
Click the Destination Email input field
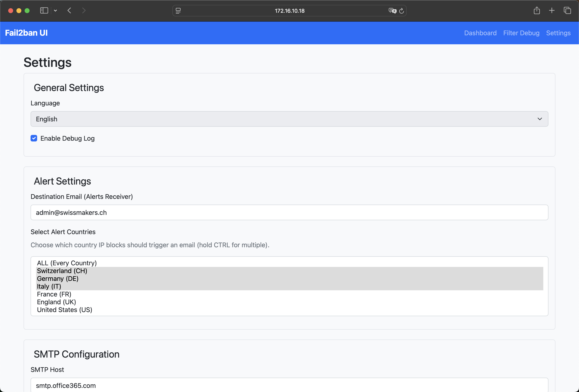click(x=289, y=212)
